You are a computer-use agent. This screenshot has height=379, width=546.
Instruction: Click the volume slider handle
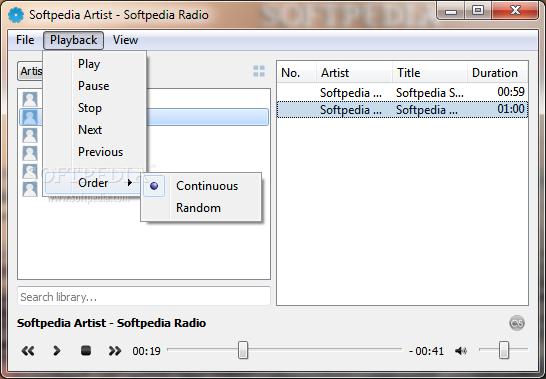pos(504,350)
